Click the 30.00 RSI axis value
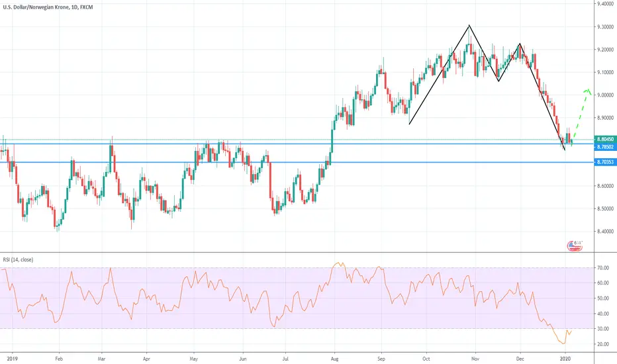 pos(603,329)
